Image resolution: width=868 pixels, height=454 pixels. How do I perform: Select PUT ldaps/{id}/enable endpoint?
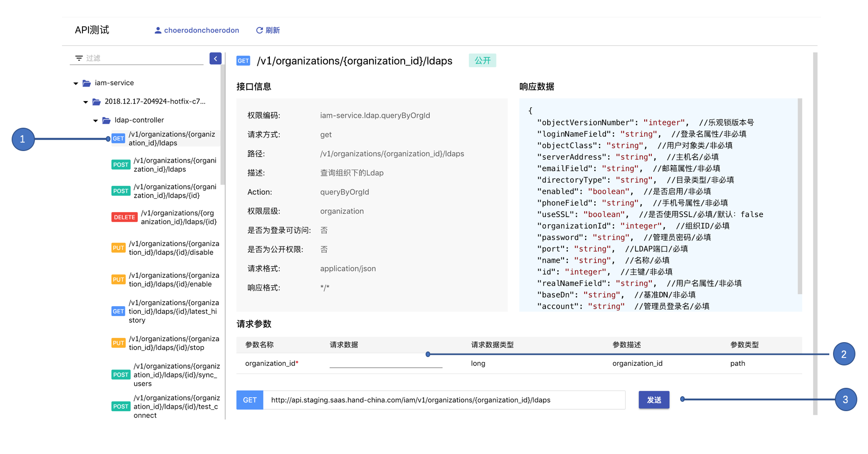tap(165, 280)
